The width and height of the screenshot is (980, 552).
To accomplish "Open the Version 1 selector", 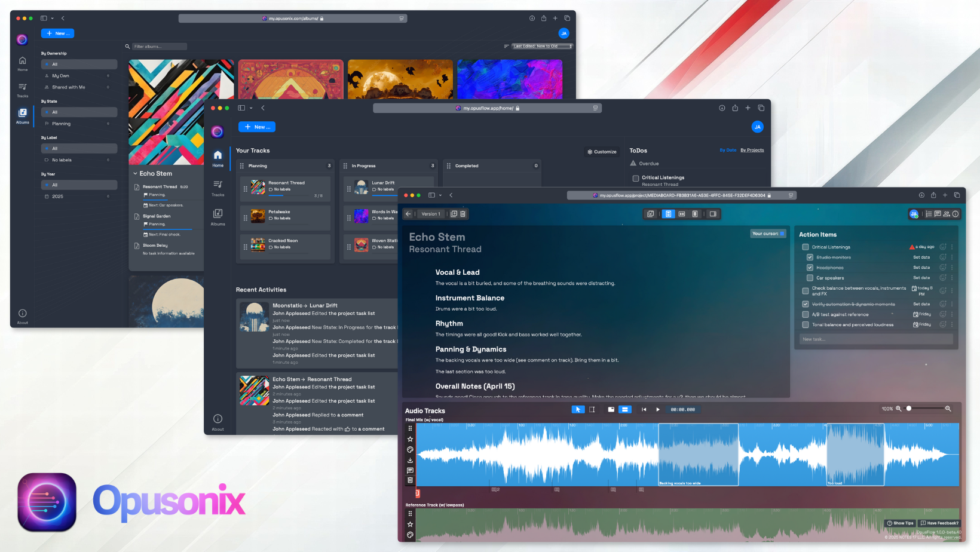I will pyautogui.click(x=431, y=214).
